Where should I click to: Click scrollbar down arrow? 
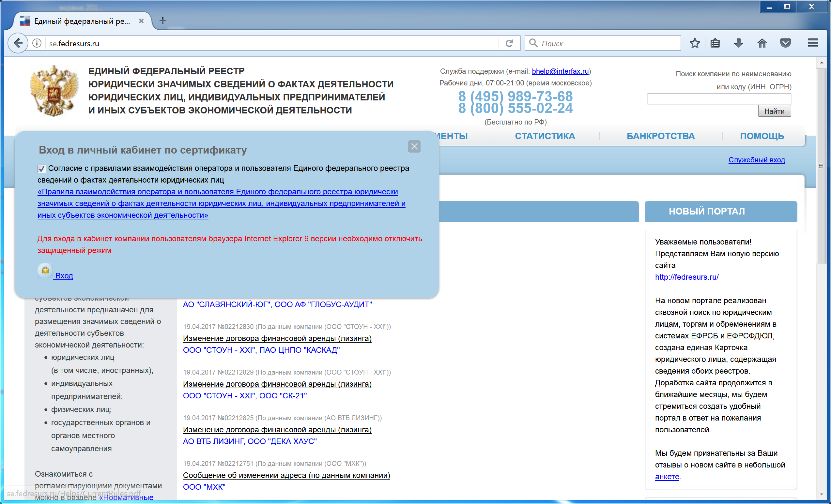[821, 494]
